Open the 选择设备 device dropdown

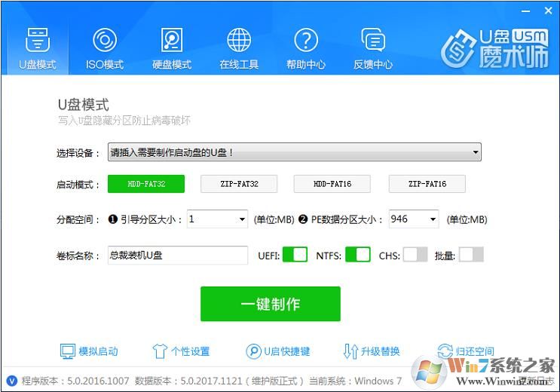(295, 152)
